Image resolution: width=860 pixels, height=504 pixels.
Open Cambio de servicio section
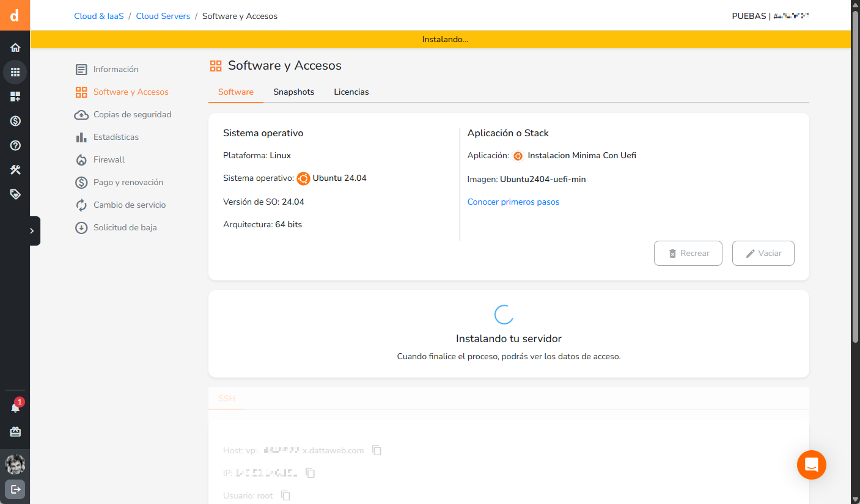pos(120,205)
